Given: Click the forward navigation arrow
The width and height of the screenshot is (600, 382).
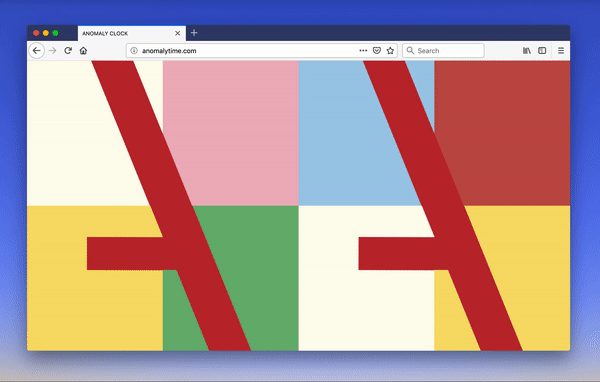Looking at the screenshot, I should 53,51.
